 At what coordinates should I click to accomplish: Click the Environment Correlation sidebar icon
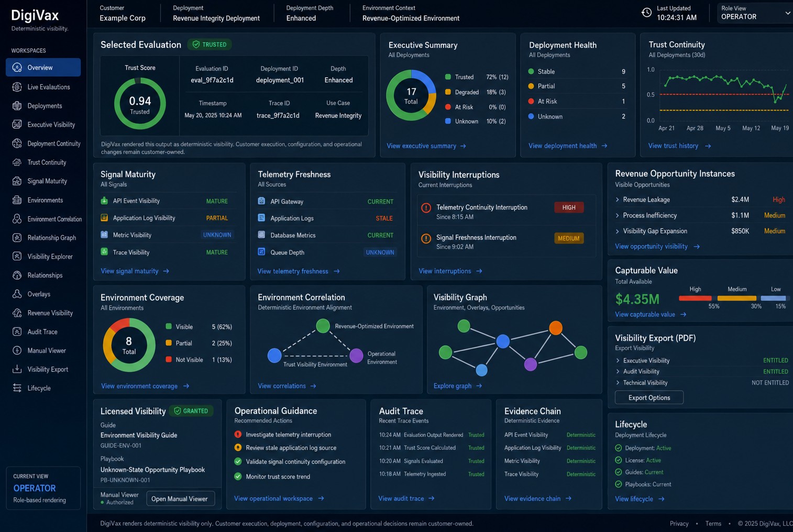coord(17,219)
